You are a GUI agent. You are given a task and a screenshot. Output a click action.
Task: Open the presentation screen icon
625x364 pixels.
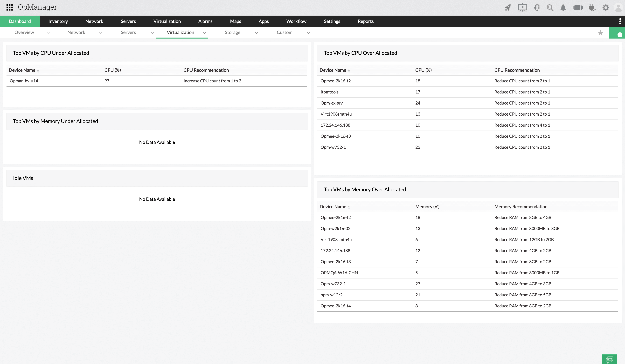[x=522, y=8]
